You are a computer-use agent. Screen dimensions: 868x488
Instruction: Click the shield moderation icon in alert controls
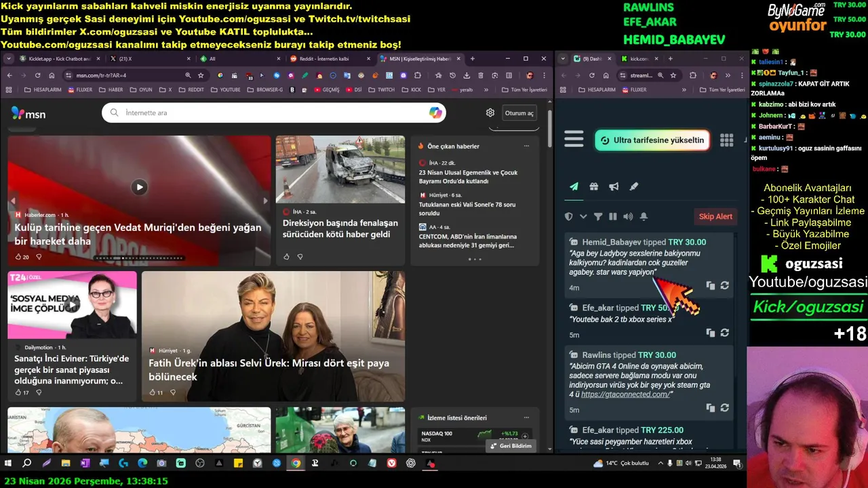click(569, 216)
